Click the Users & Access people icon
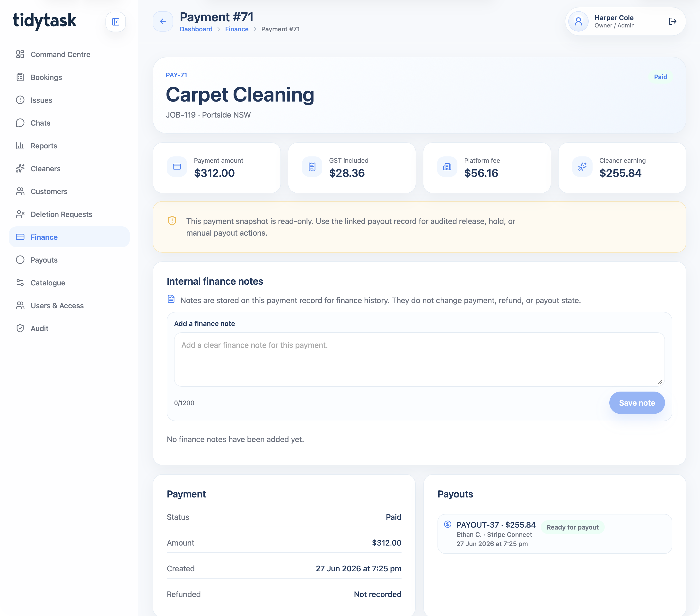 (x=20, y=305)
